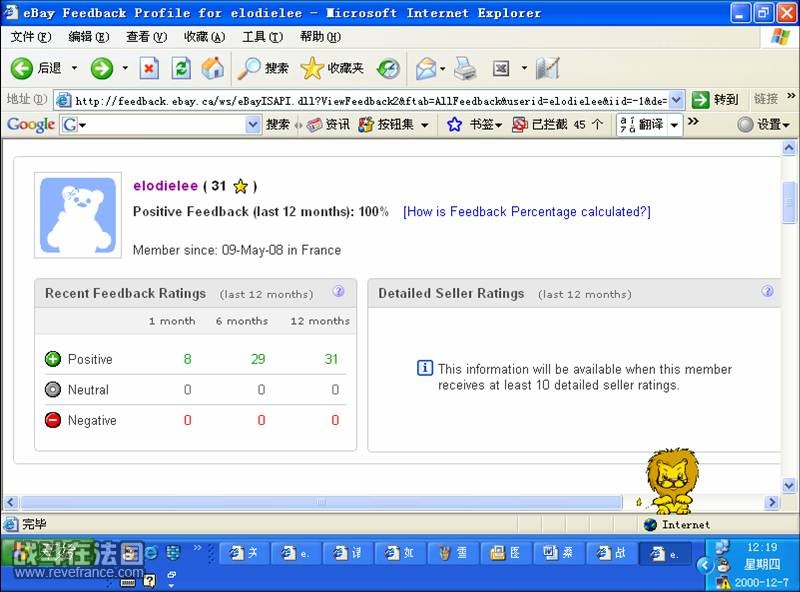Click the horizontal scrollbar at page bottom

click(x=320, y=502)
